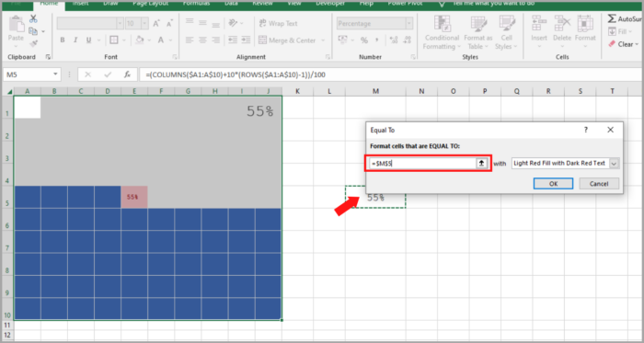Click Increase Indent icon
The width and height of the screenshot is (644, 343).
point(246,40)
